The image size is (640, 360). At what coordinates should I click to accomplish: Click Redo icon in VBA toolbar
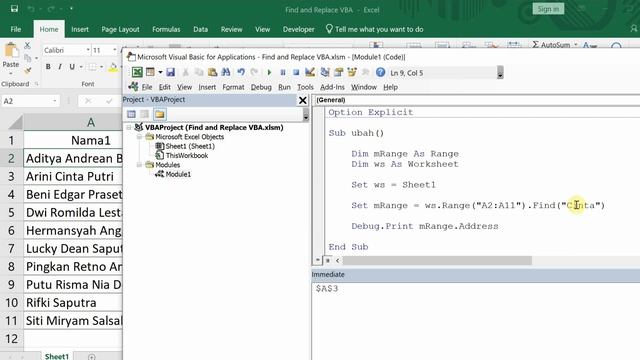(254, 72)
